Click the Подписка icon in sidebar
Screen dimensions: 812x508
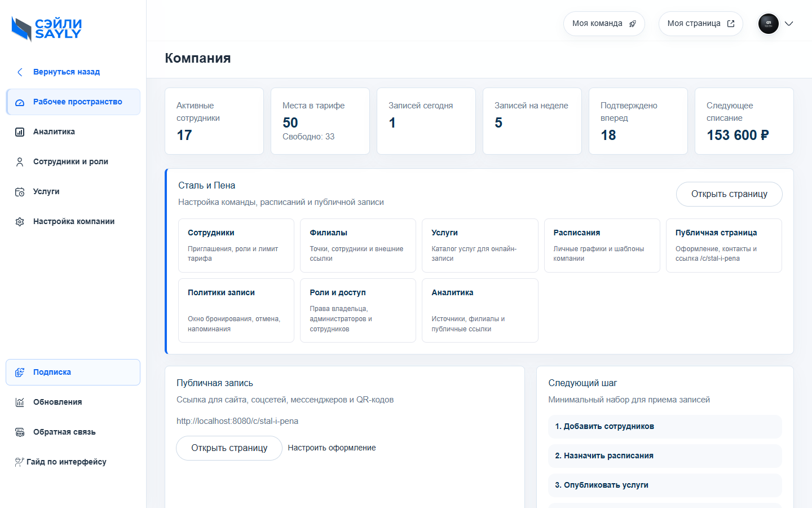click(20, 373)
